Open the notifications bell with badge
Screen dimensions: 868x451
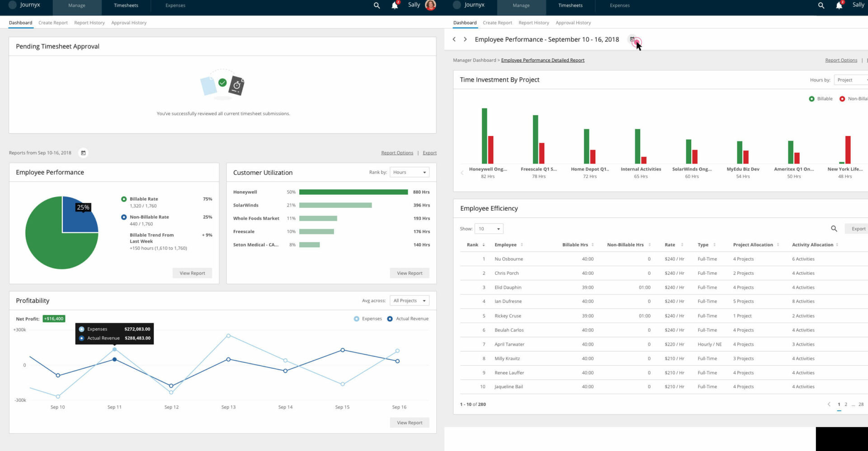point(393,5)
